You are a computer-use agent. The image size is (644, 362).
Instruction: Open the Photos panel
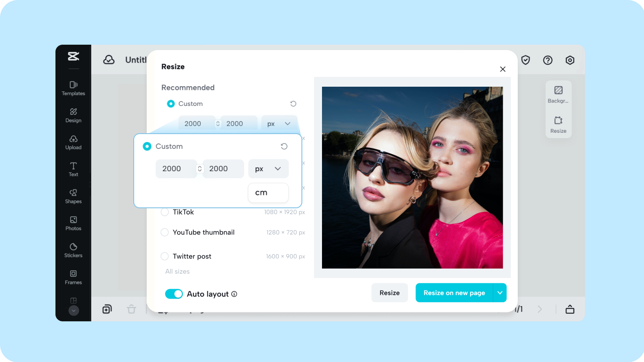tap(73, 223)
